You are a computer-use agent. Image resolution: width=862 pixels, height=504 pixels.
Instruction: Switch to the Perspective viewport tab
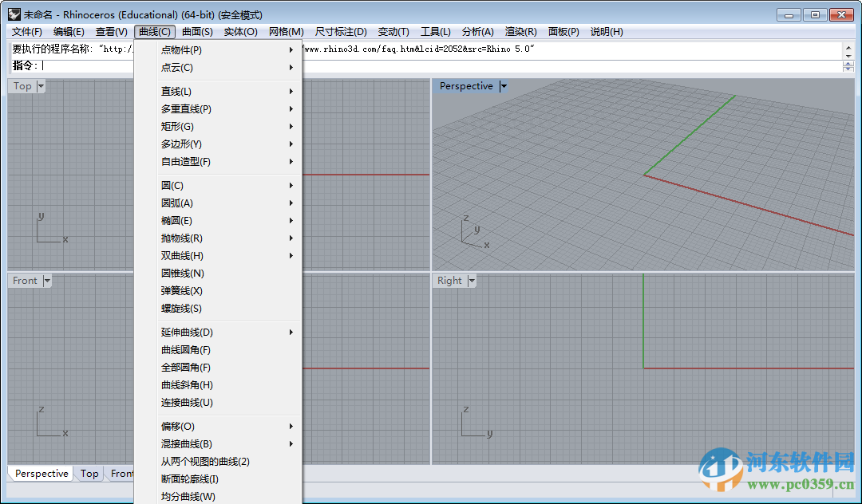point(42,473)
